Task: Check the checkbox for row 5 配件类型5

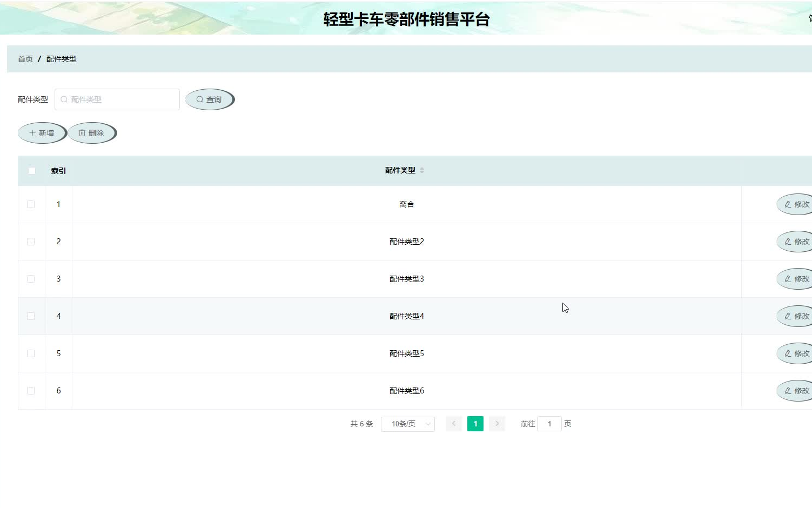Action: pos(31,353)
